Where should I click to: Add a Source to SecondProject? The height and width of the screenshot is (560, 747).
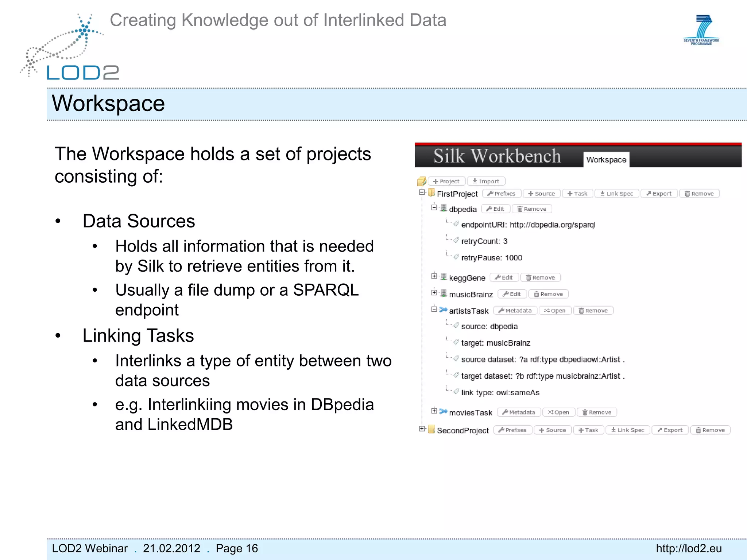tap(553, 430)
